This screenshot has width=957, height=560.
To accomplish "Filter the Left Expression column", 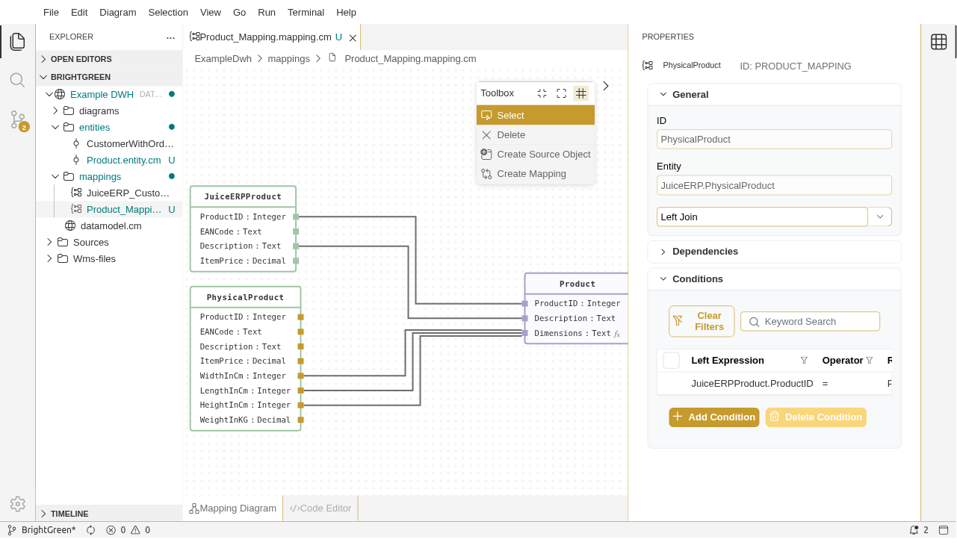I will click(804, 361).
